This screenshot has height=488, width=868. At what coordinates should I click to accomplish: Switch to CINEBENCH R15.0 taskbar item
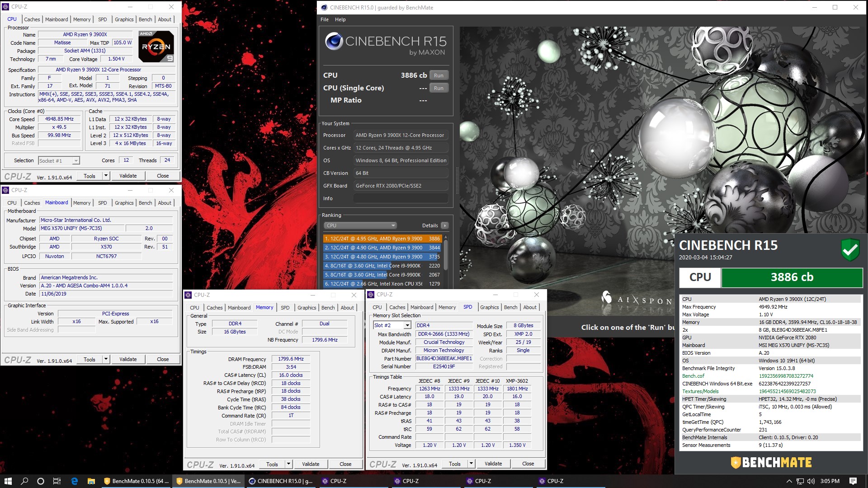point(281,481)
